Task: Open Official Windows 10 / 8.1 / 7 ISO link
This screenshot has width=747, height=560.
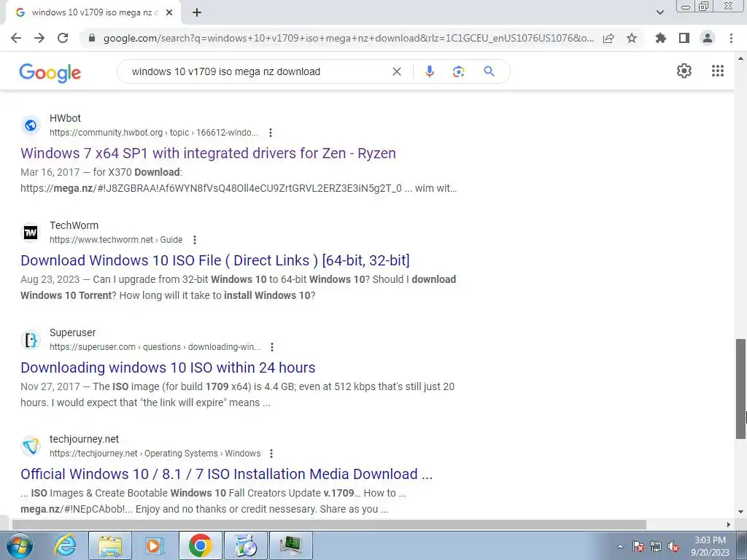Action: point(226,474)
